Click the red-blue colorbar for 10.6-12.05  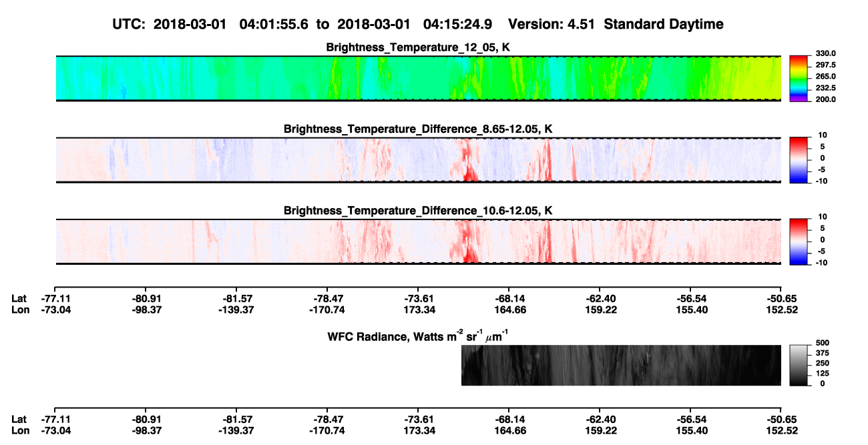click(799, 242)
